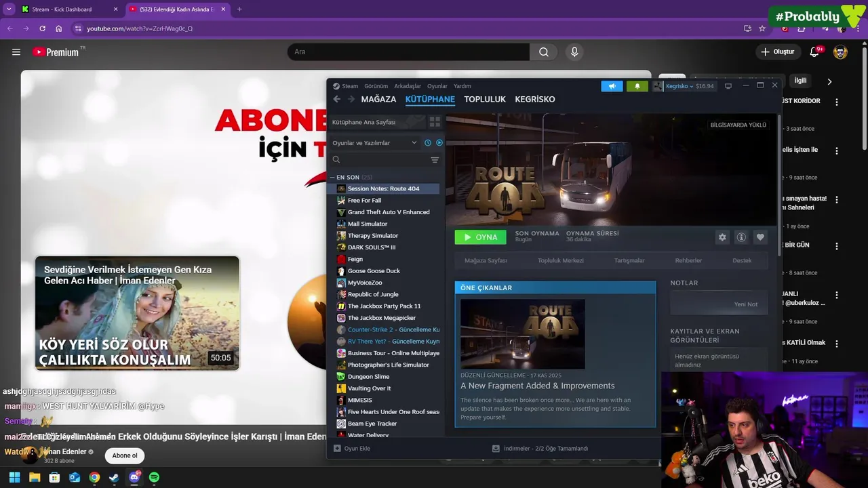Image resolution: width=868 pixels, height=488 pixels.
Task: Open YouTube hamburger guide menu
Action: 16,52
